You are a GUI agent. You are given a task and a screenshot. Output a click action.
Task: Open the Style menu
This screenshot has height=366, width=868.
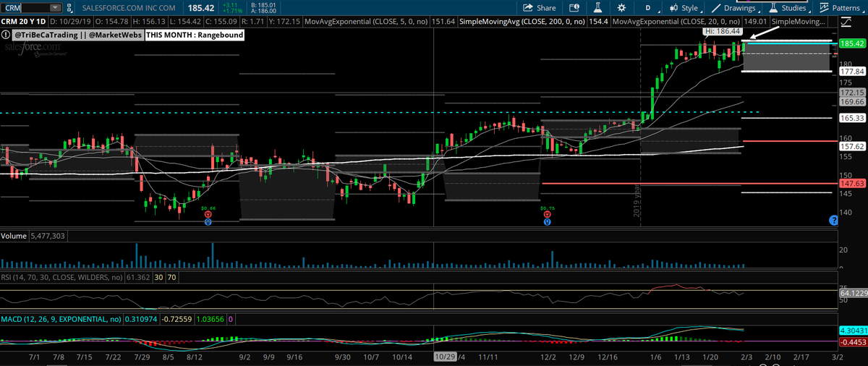click(684, 8)
